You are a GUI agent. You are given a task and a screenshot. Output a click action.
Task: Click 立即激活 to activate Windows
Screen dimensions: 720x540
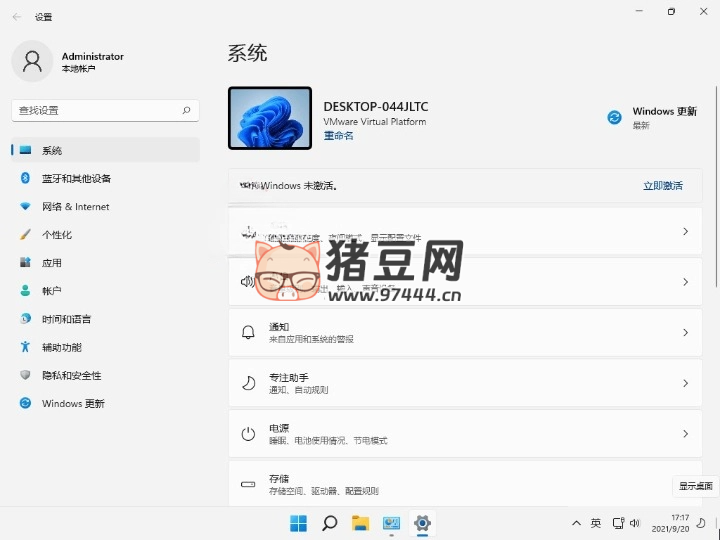tap(662, 186)
